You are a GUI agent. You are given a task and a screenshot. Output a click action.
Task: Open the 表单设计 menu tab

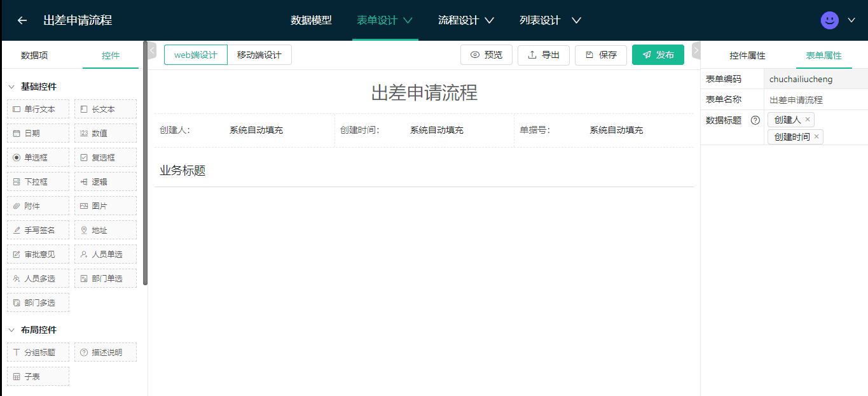(377, 20)
